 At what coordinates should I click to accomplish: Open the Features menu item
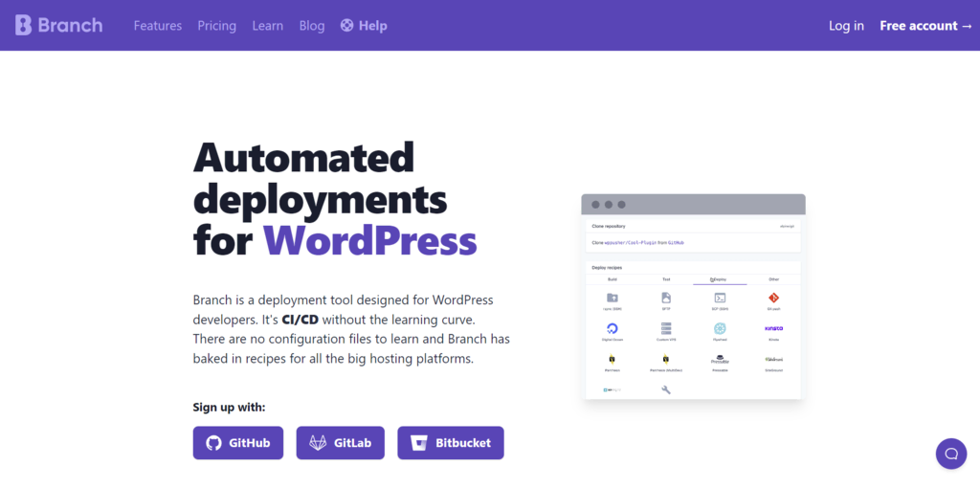tap(158, 26)
